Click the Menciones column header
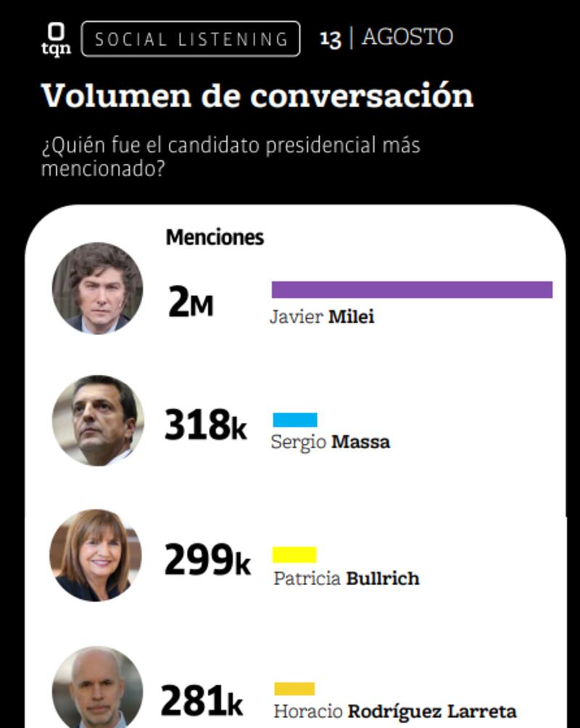The image size is (580, 728). (215, 237)
